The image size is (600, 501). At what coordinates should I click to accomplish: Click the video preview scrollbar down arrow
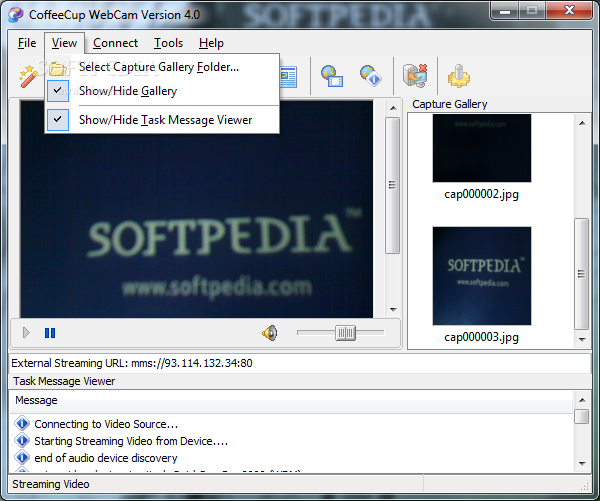(393, 309)
